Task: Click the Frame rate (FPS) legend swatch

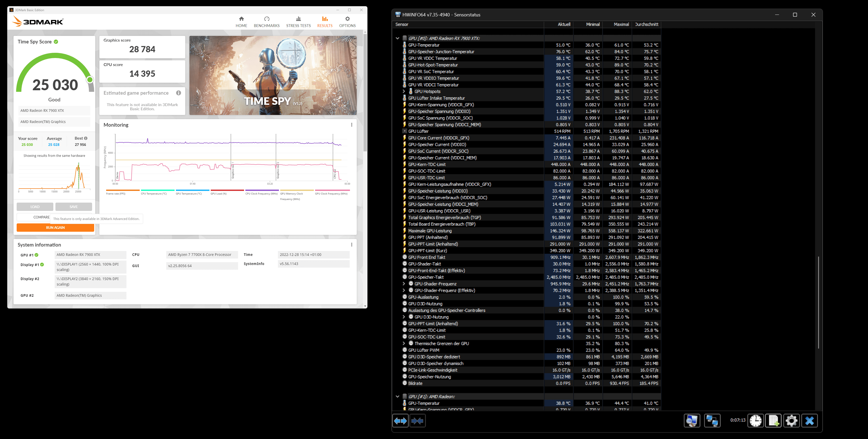Action: tap(123, 190)
